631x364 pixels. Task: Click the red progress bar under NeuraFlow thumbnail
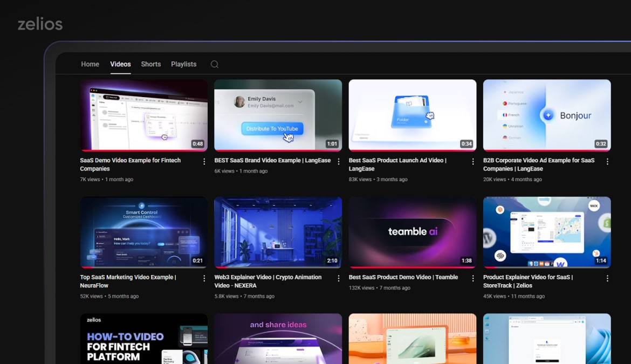[x=87, y=267]
